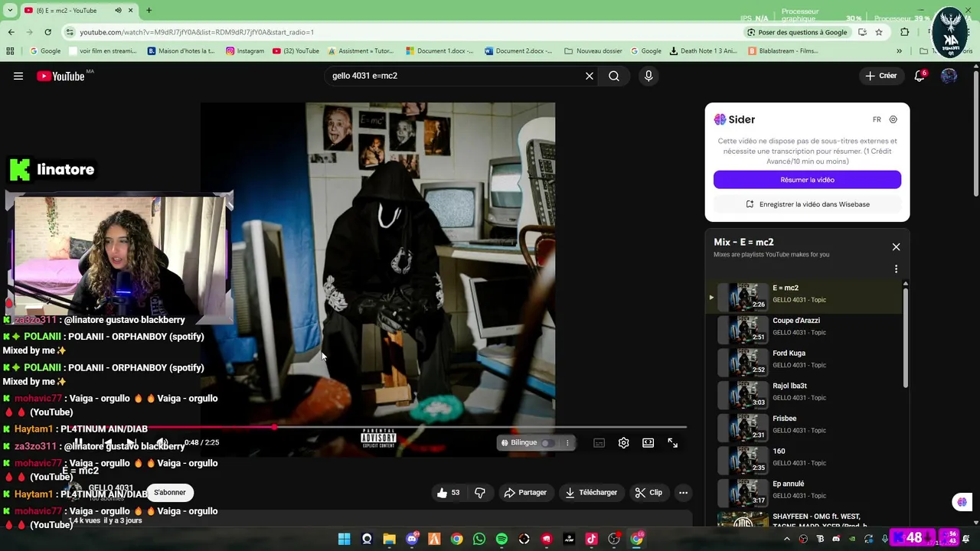Click Poser des questions à Google

click(x=796, y=32)
